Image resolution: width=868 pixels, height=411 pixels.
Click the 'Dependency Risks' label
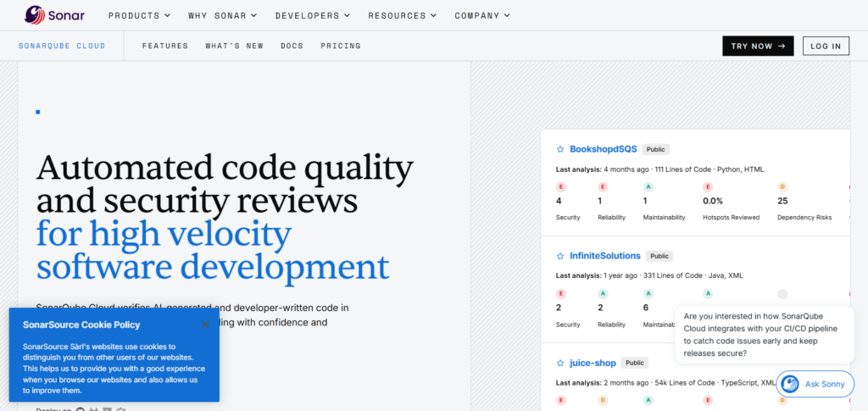point(804,218)
